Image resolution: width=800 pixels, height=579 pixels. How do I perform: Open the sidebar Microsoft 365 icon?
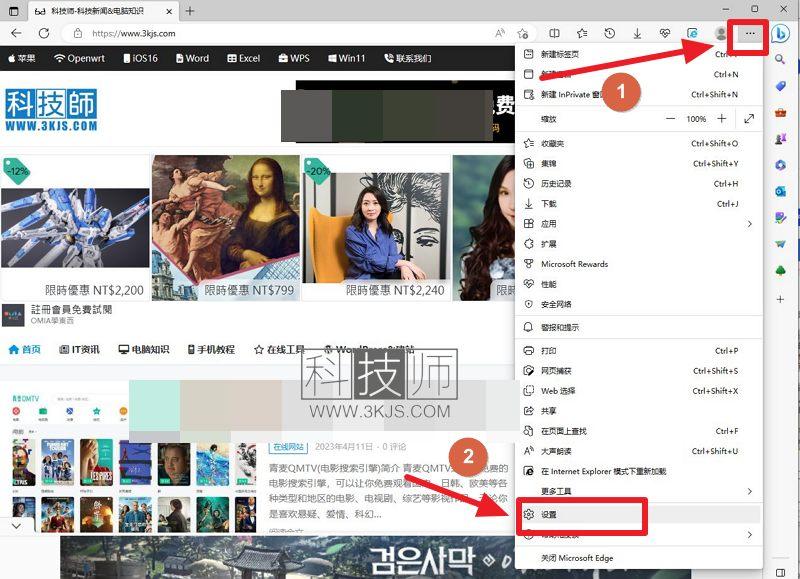780,165
